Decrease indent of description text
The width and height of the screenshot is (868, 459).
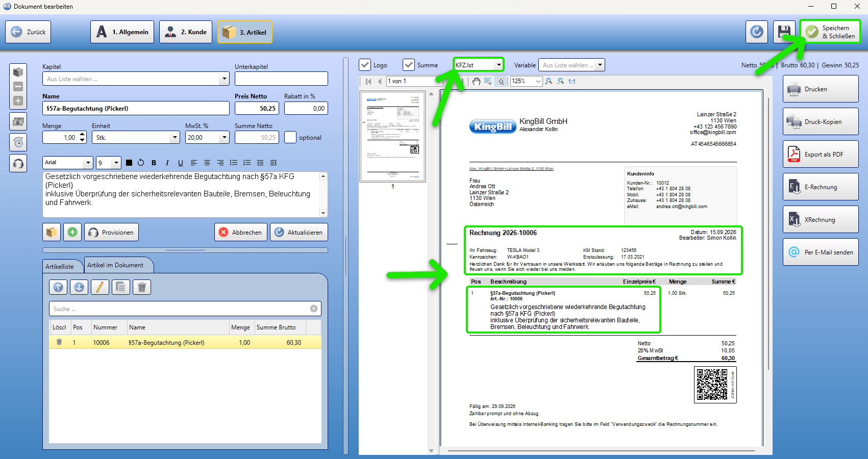tap(274, 163)
